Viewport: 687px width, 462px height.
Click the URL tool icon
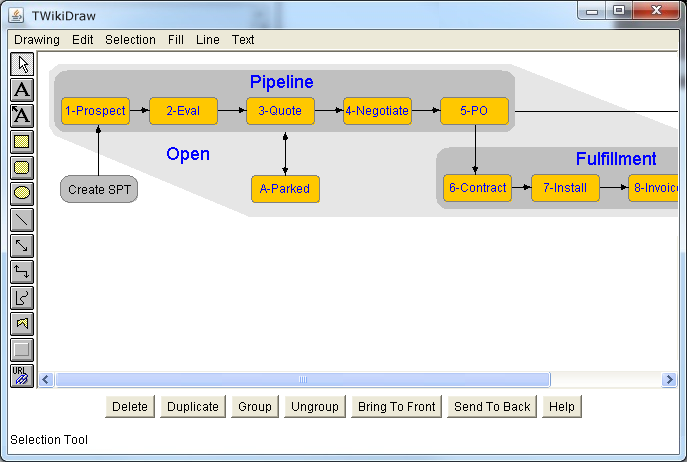click(22, 376)
